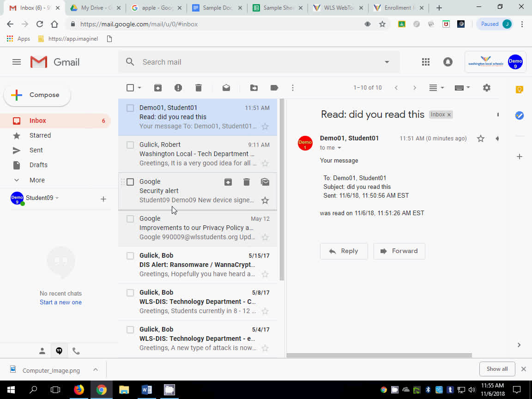Expand the 'to me' recipient details

click(331, 147)
